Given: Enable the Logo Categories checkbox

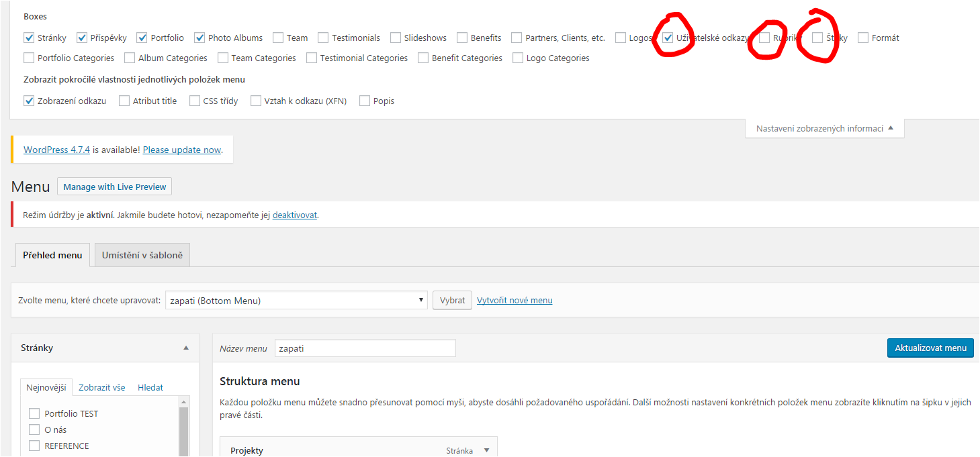Looking at the screenshot, I should click(x=518, y=58).
